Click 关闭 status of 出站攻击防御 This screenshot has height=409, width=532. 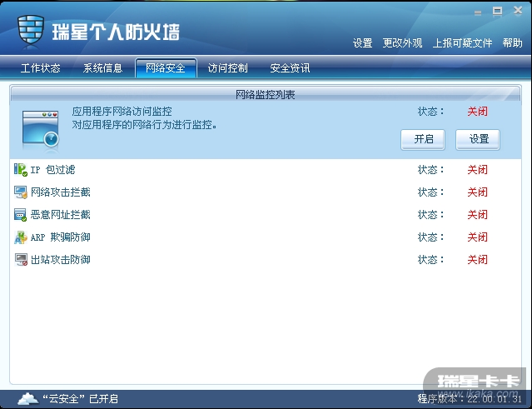[477, 260]
